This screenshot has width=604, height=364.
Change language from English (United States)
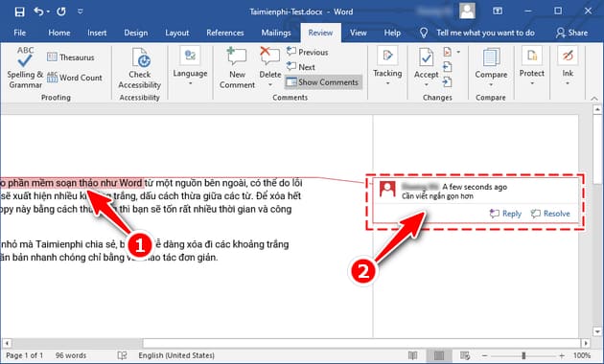tap(176, 355)
